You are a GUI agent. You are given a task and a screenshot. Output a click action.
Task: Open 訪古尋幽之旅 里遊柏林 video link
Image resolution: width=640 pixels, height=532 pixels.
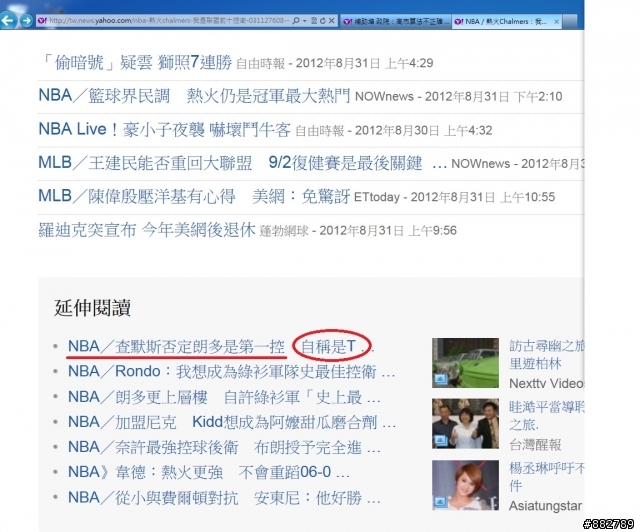547,354
